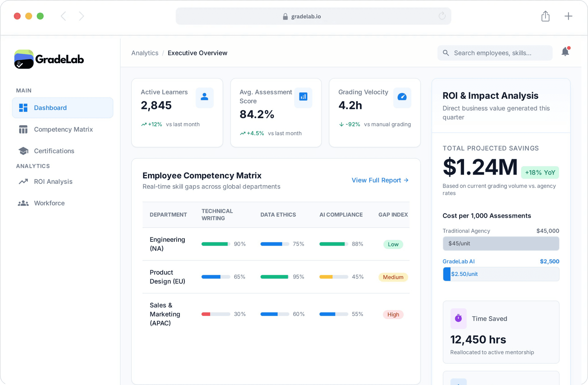The width and height of the screenshot is (588, 385).
Task: Click the GAP INDEX column header
Action: (393, 215)
